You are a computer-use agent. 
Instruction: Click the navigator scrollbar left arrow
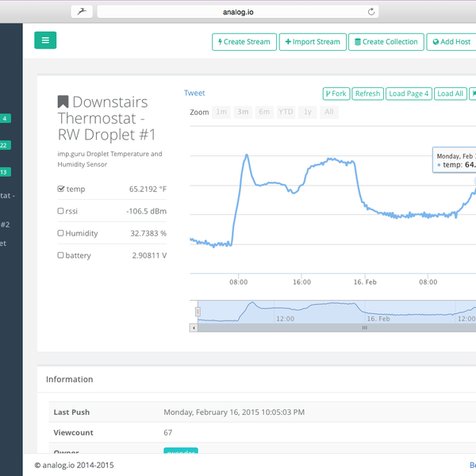point(194,327)
